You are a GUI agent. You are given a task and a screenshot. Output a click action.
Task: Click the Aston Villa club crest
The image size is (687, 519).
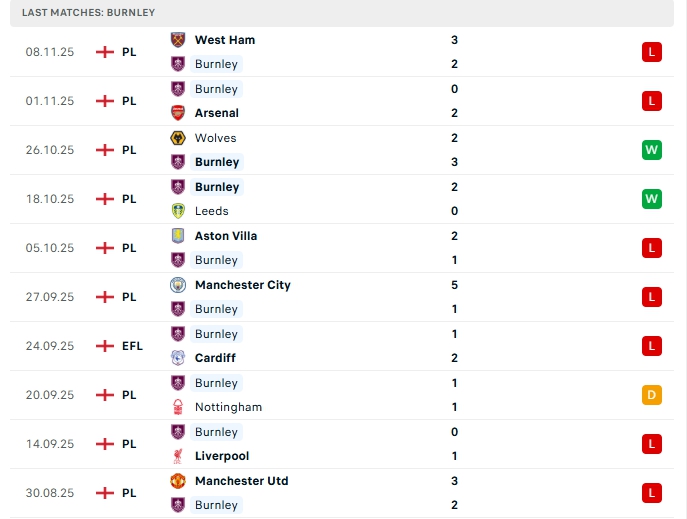(x=178, y=236)
